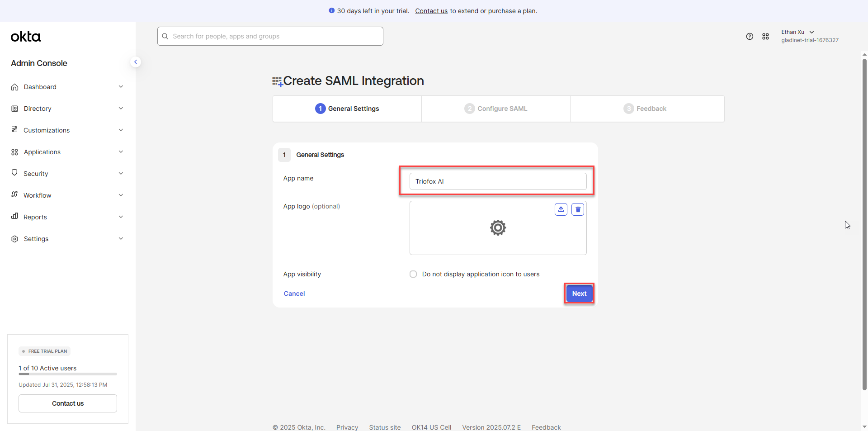This screenshot has height=431, width=868.
Task: Select the General Settings step tab
Action: pos(347,109)
